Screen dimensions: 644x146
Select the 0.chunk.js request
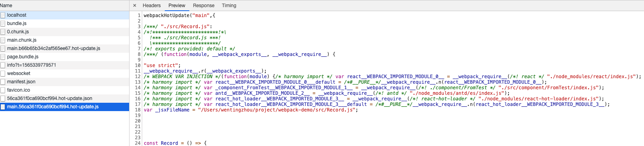pyautogui.click(x=65, y=32)
